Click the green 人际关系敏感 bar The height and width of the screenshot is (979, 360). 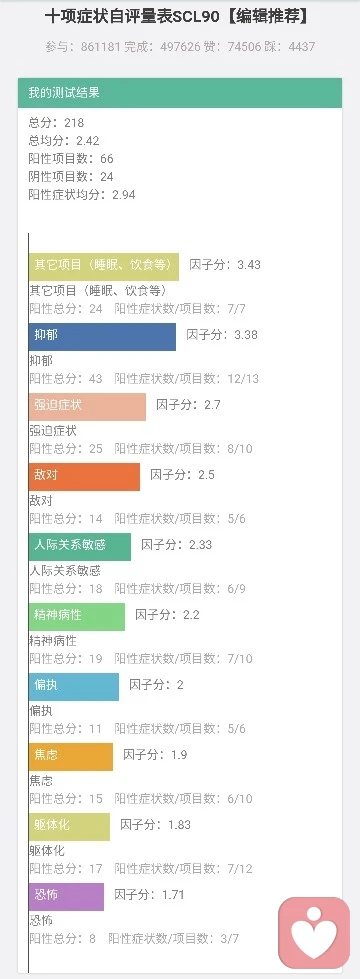80,546
